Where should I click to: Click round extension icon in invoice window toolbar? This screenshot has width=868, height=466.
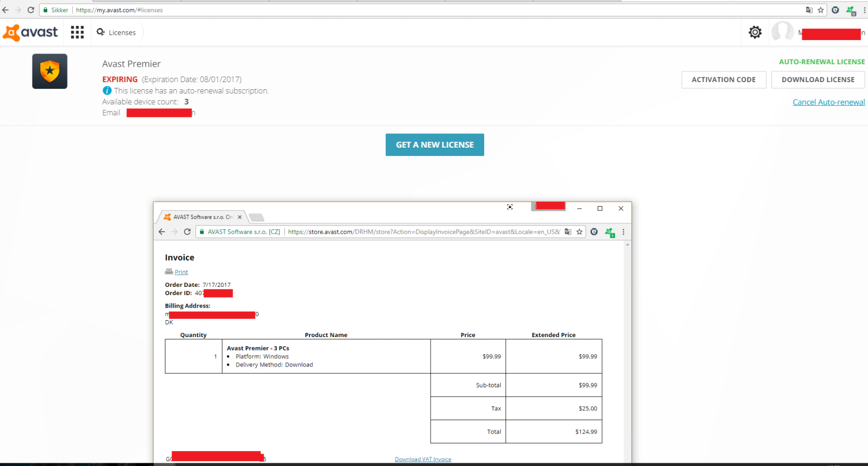(x=594, y=232)
